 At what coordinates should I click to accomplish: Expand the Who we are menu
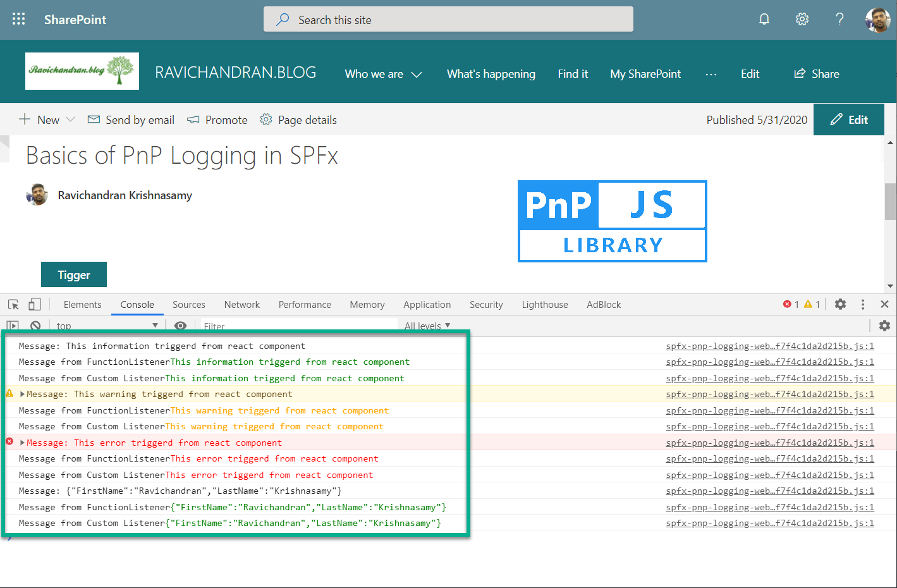383,74
